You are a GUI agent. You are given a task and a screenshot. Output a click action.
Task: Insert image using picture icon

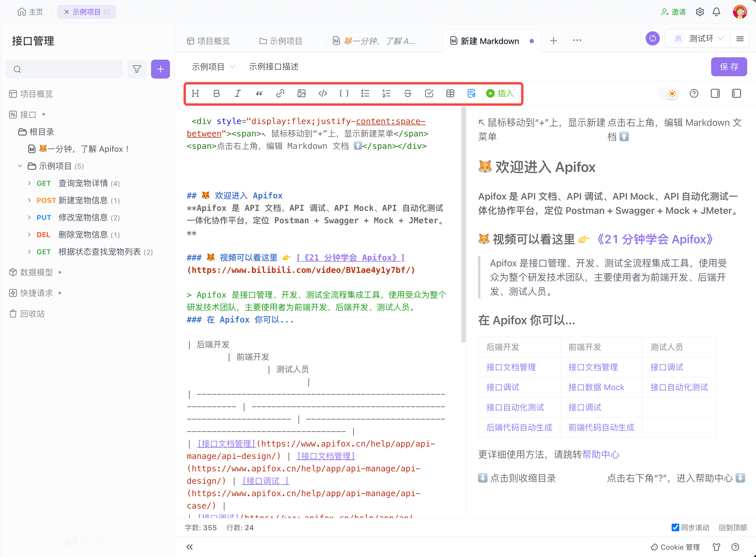click(x=302, y=93)
